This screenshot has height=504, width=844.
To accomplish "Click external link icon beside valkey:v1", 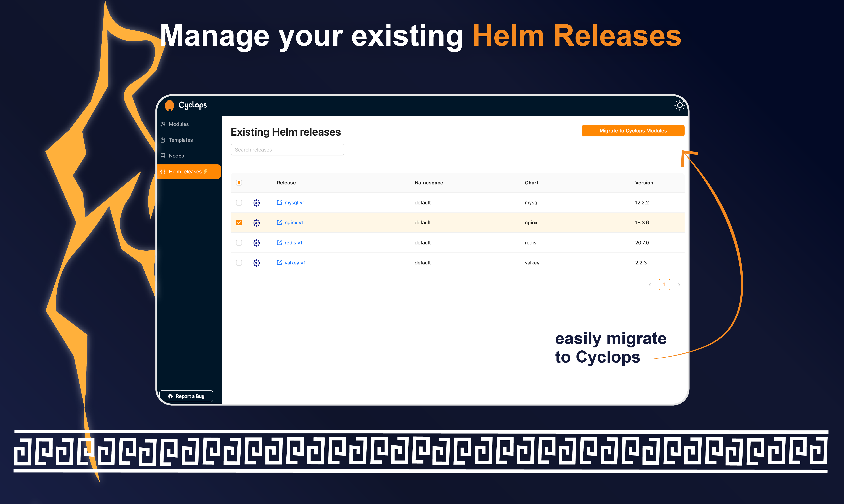I will coord(279,263).
